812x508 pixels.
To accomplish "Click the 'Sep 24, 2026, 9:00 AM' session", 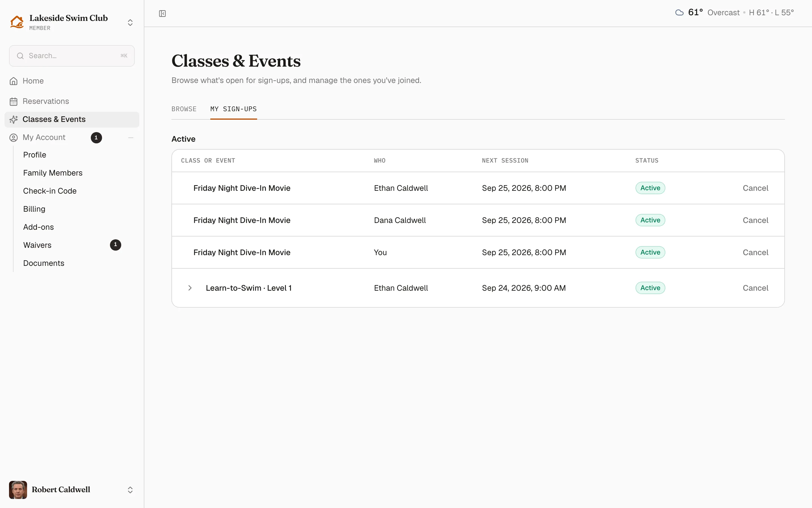I will [524, 288].
